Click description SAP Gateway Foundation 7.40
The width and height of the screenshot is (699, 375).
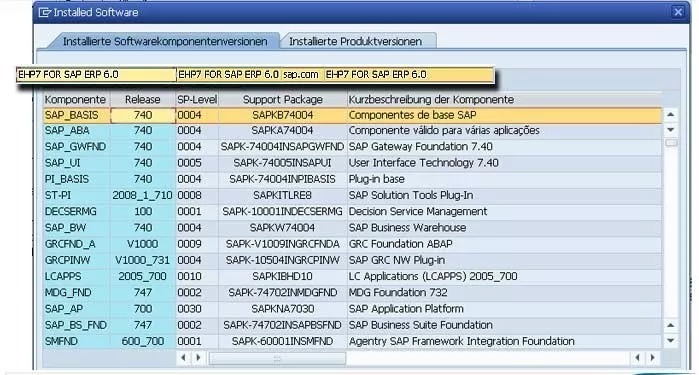420,147
